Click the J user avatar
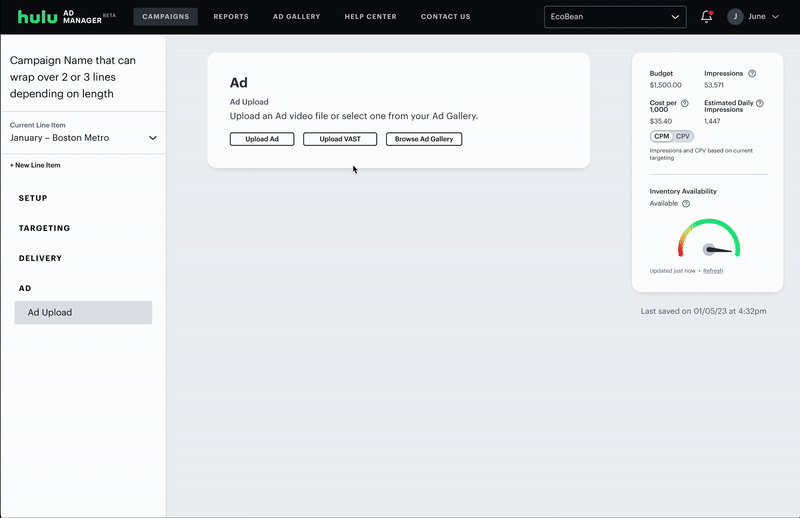800x518 pixels. pyautogui.click(x=735, y=16)
